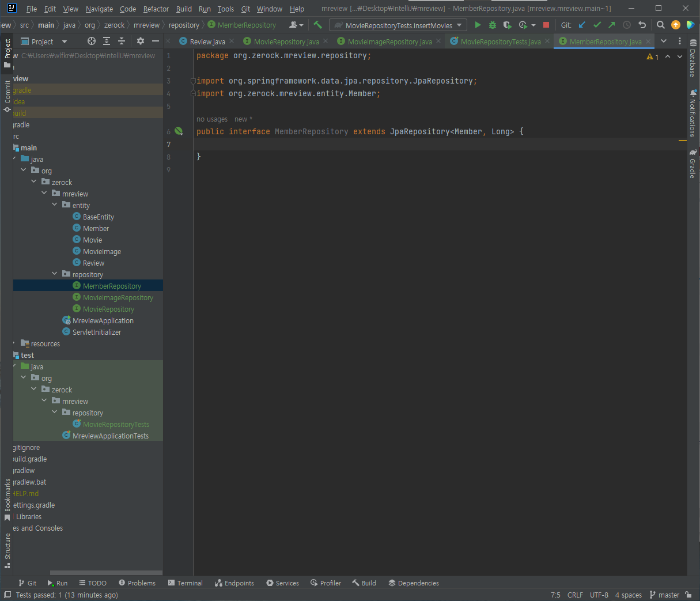Click the gutter implementation icon beside MemberRepository
Viewport: 700px width, 601px height.
tap(179, 131)
